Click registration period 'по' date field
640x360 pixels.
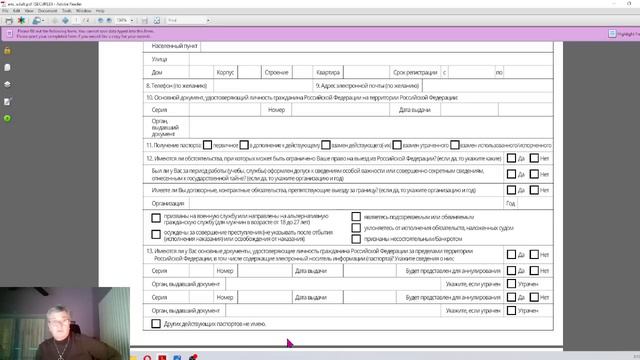528,72
